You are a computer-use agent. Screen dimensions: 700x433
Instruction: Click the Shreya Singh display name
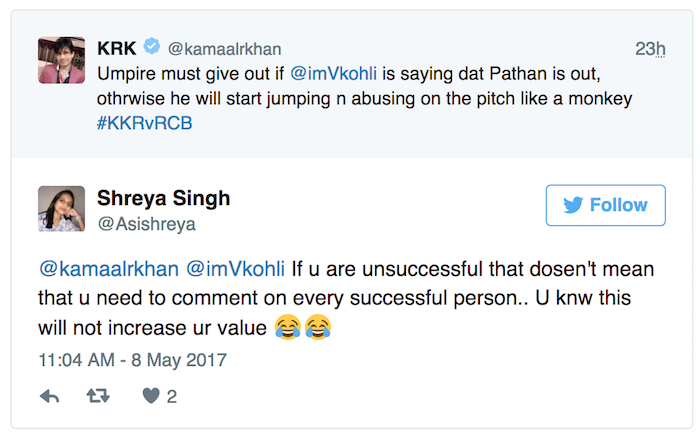point(164,198)
